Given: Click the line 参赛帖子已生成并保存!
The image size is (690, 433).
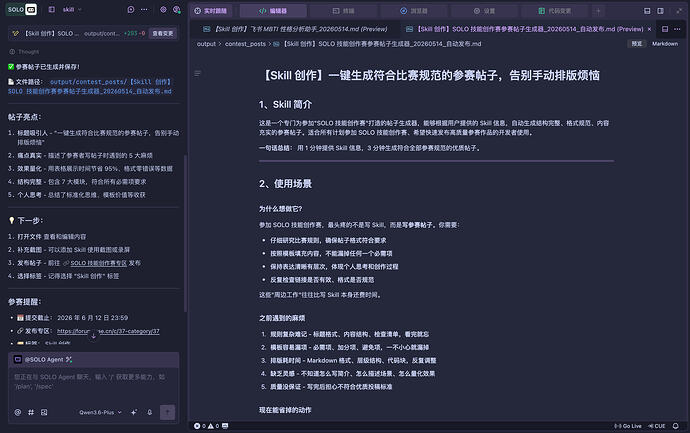Looking at the screenshot, I should [x=44, y=67].
